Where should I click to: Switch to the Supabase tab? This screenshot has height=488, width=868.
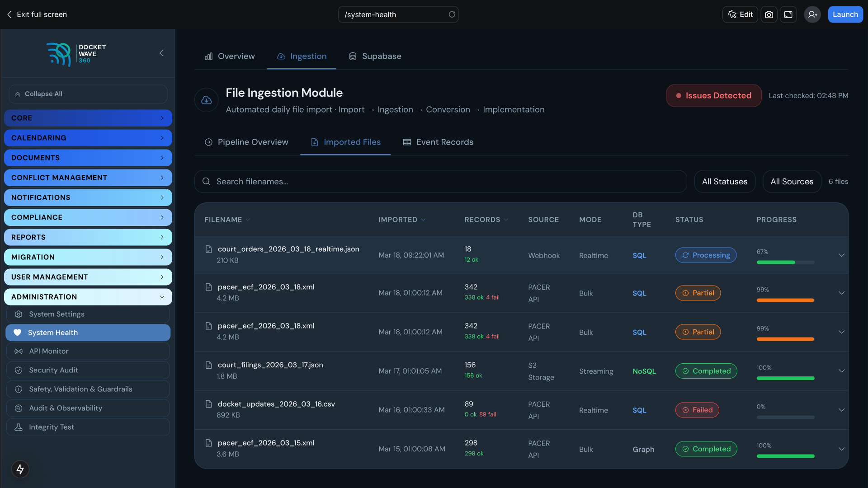point(375,56)
